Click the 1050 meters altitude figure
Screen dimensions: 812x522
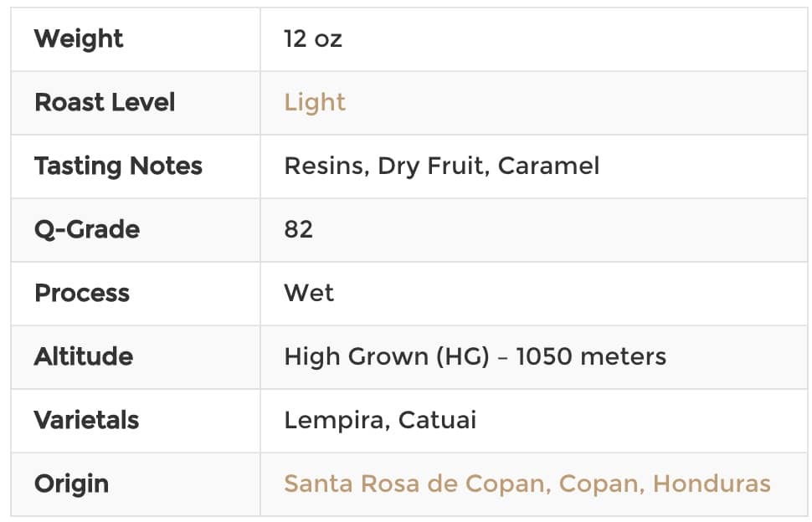591,356
